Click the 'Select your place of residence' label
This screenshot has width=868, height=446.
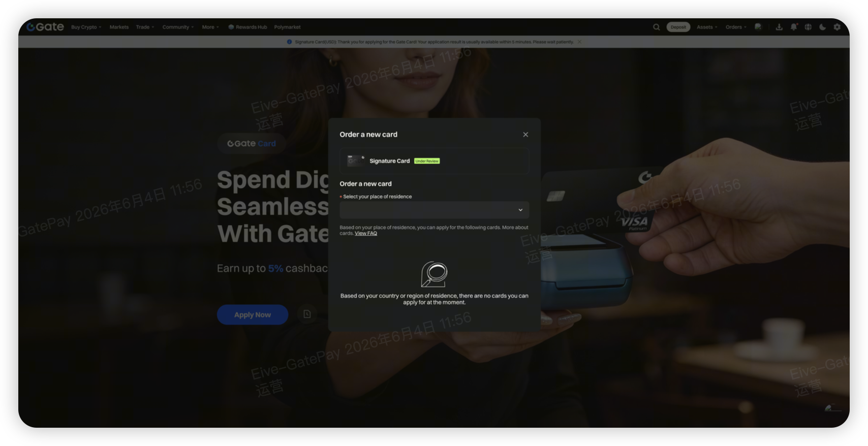coord(378,197)
